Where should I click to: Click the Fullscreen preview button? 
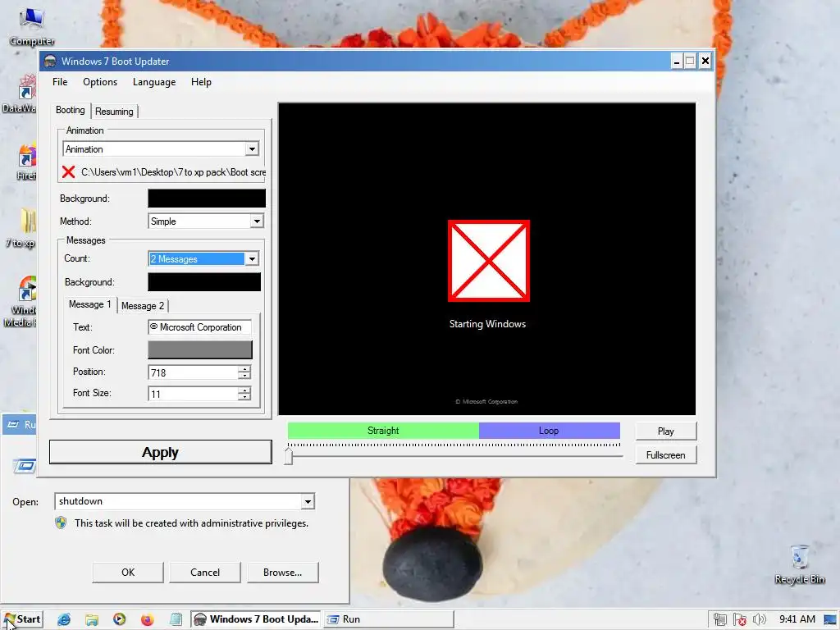pos(666,454)
